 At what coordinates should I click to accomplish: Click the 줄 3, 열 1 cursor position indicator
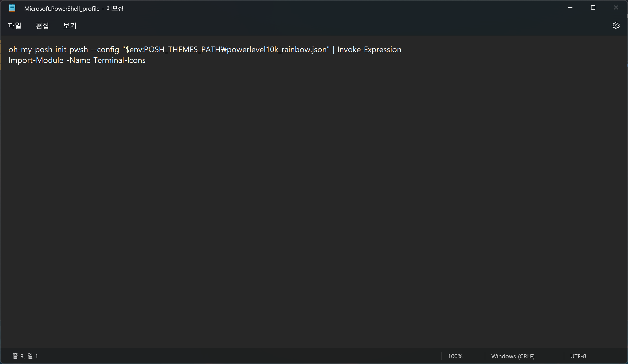click(x=25, y=356)
